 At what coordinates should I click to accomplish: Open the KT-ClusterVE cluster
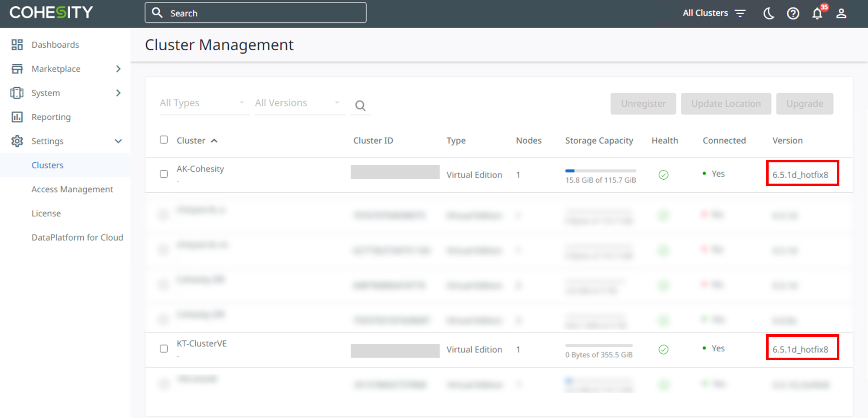(x=201, y=343)
